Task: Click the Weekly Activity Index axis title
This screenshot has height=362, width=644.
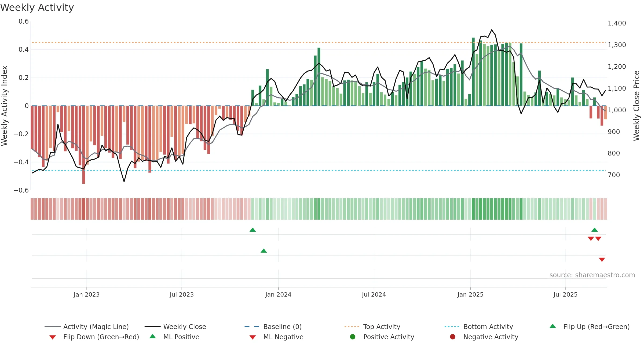Action: [x=4, y=106]
